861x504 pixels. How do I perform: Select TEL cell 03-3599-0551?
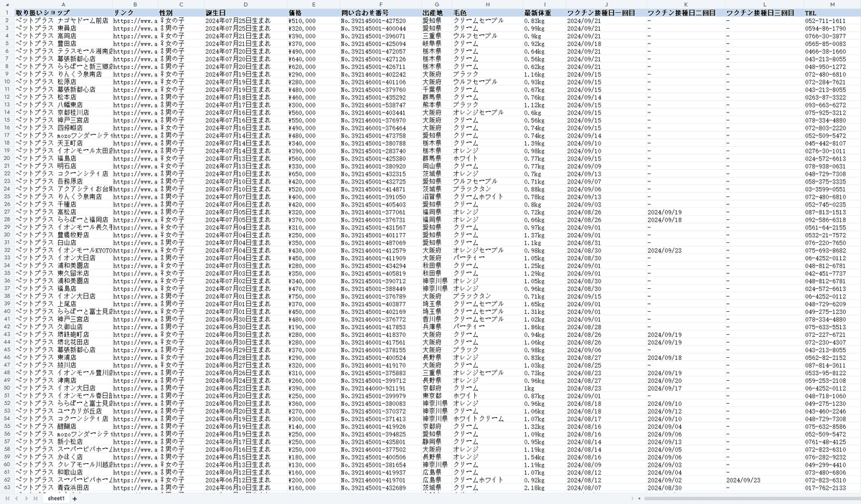[x=832, y=189]
